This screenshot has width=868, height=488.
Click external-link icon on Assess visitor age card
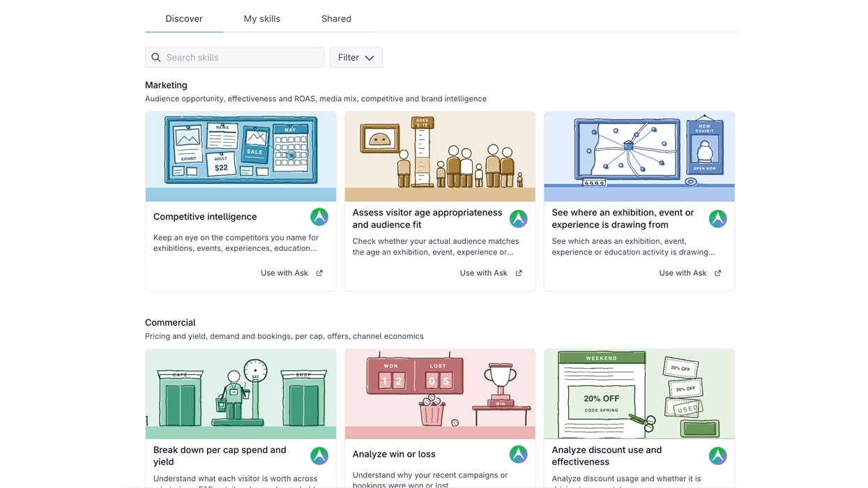point(519,273)
